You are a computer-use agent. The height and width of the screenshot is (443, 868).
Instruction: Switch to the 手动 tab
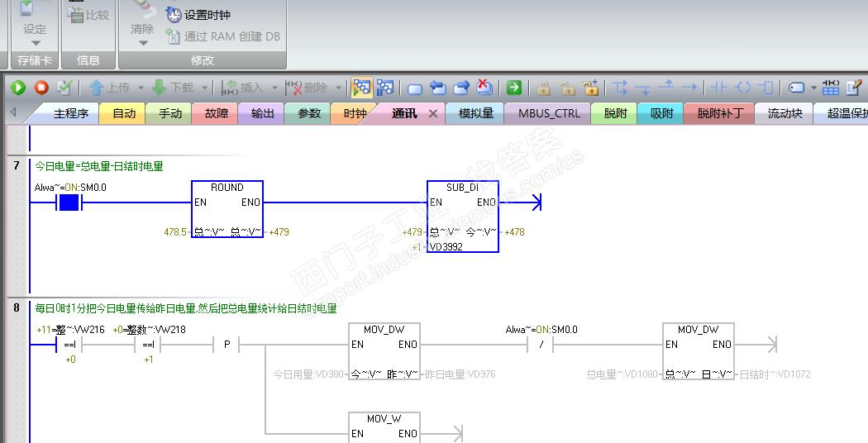[x=170, y=113]
